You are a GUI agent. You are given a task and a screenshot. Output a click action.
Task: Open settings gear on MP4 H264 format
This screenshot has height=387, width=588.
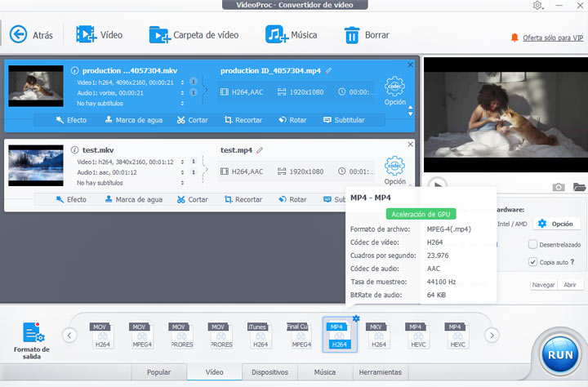pos(356,318)
